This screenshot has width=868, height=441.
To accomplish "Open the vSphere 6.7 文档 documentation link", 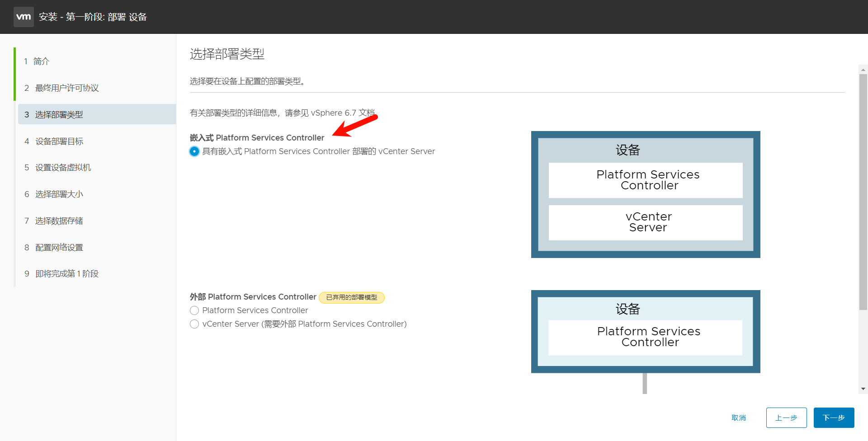I will point(343,113).
